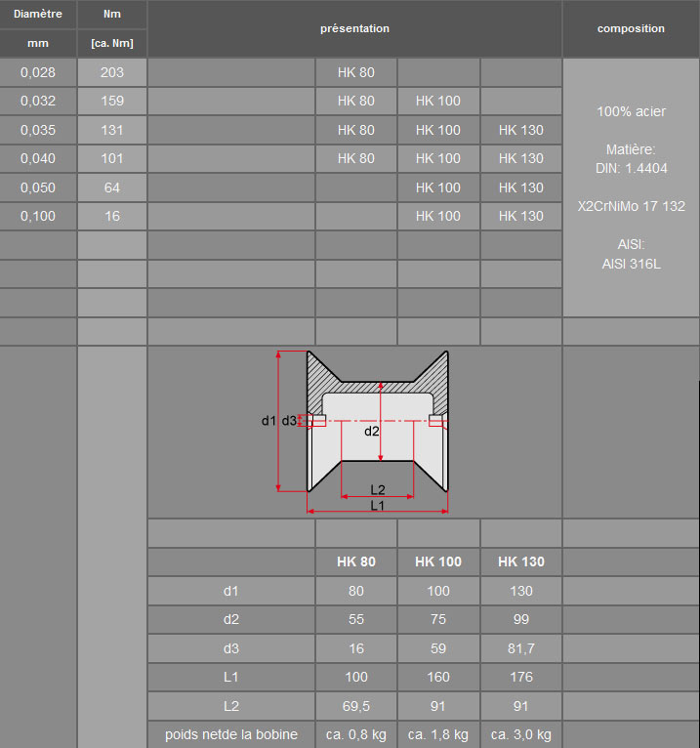Screen dimensions: 700x748
Task: Click d1 value 130 for HK 130
Action: (521, 591)
